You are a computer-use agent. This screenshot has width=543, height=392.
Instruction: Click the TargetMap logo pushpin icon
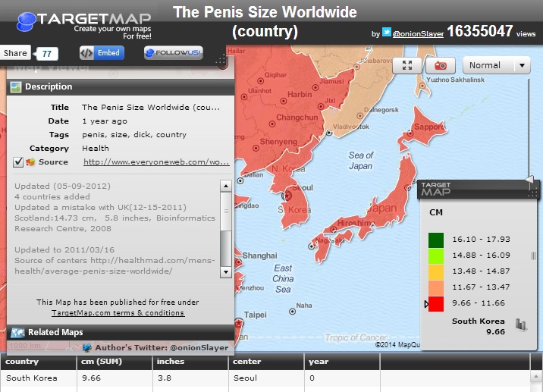click(26, 21)
